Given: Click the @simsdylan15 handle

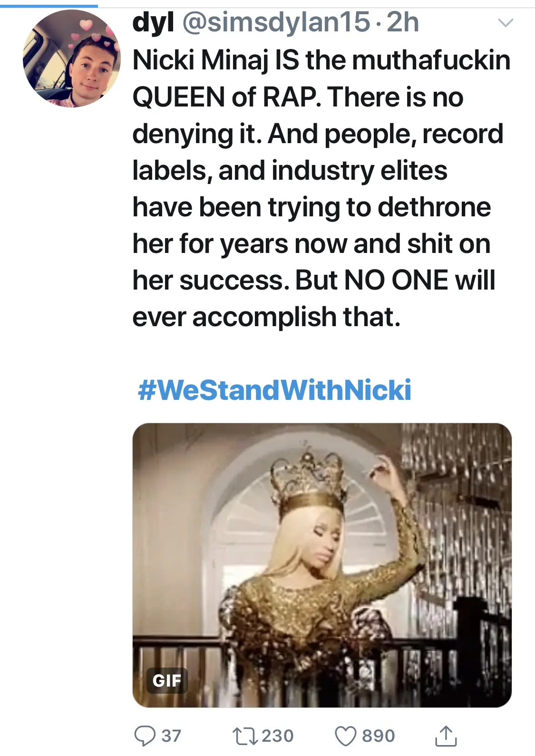Looking at the screenshot, I should pos(276,22).
